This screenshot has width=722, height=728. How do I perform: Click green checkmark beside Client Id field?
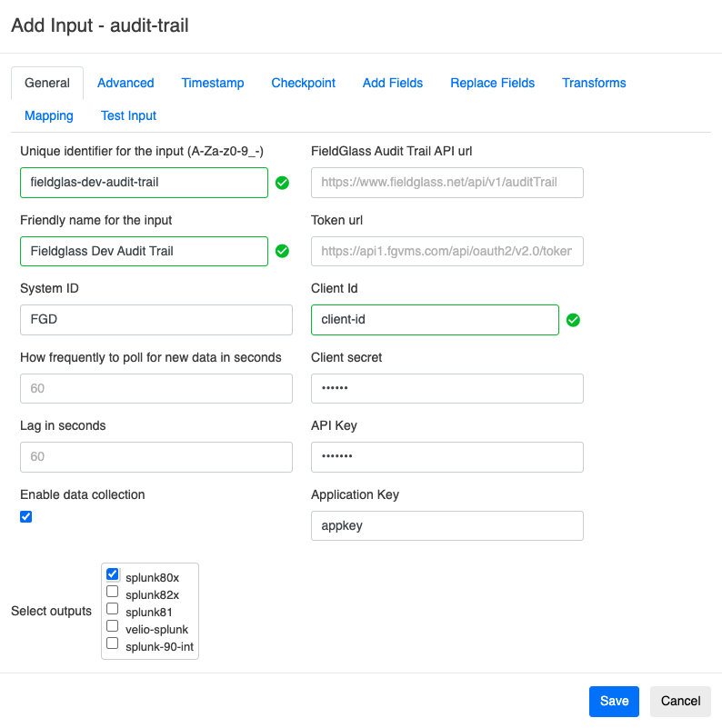coord(573,320)
